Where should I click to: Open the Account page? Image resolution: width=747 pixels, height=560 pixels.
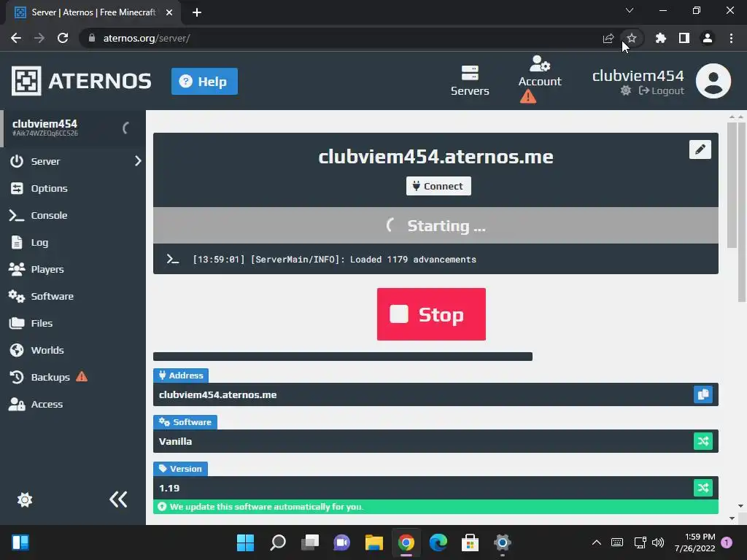[x=540, y=79]
